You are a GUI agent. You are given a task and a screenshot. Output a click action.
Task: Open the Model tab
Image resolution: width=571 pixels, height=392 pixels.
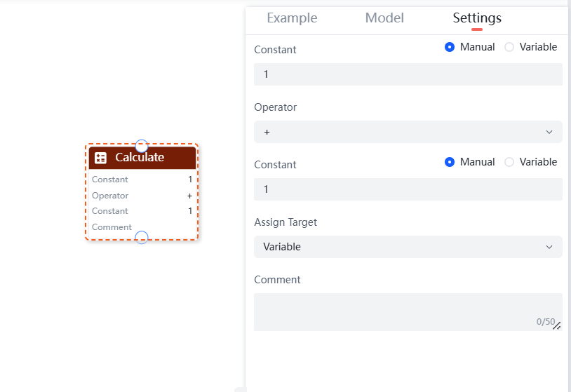[384, 18]
